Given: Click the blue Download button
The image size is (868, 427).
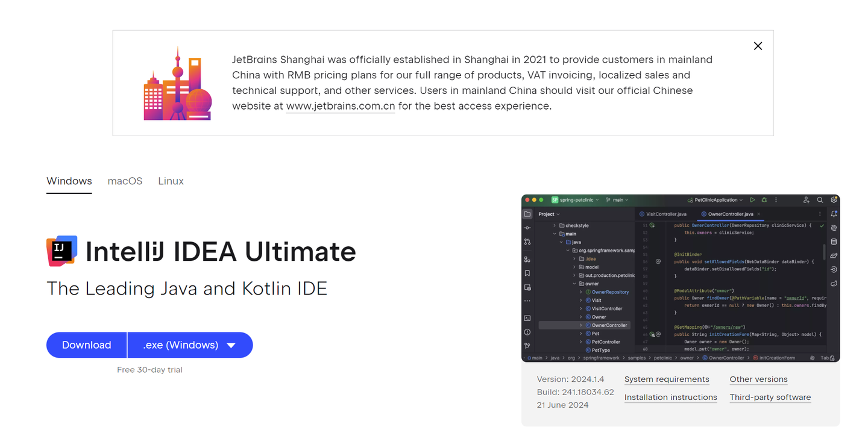Looking at the screenshot, I should pyautogui.click(x=86, y=345).
